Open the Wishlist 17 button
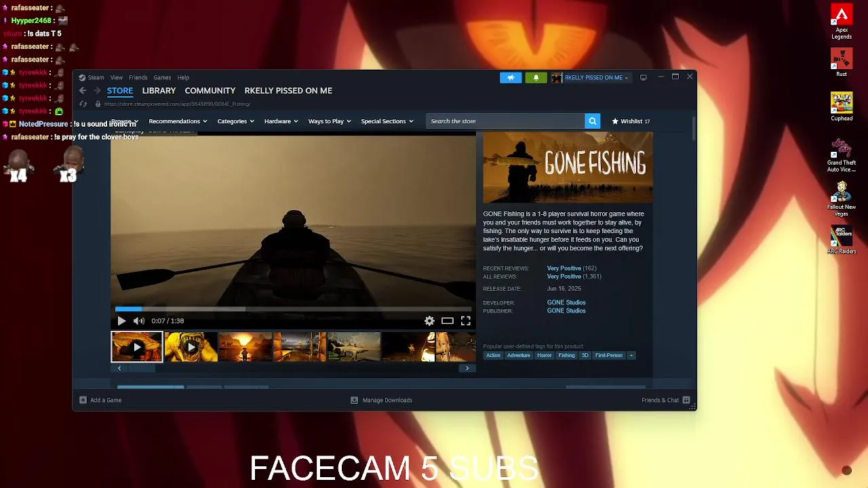Viewport: 868px width, 488px height. [631, 121]
